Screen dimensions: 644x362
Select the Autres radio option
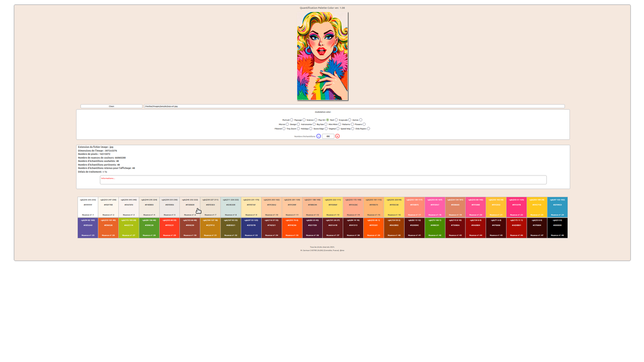click(x=361, y=120)
